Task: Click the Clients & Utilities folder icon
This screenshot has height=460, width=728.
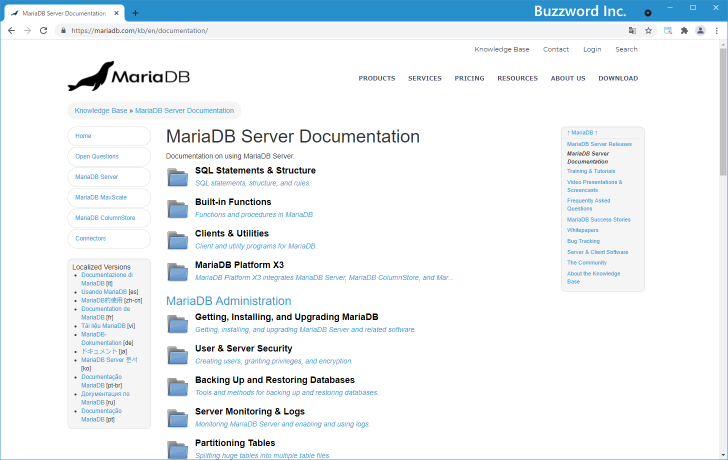Action: tap(178, 239)
